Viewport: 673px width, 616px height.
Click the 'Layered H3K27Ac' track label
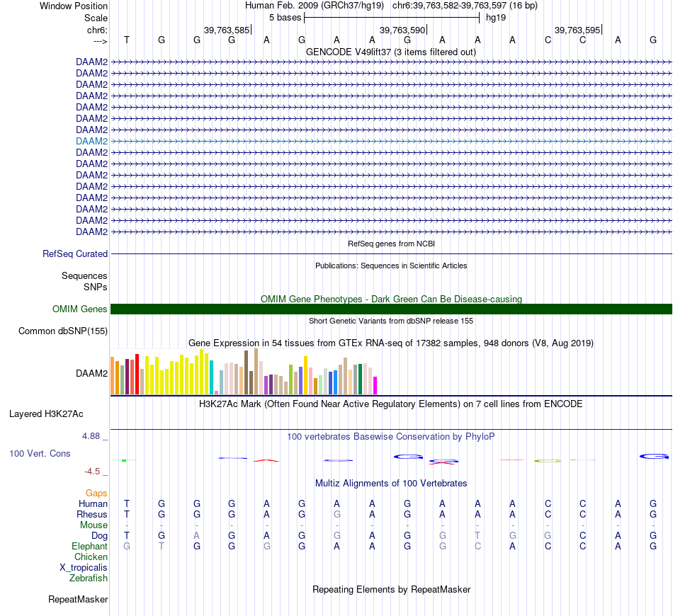pyautogui.click(x=46, y=414)
